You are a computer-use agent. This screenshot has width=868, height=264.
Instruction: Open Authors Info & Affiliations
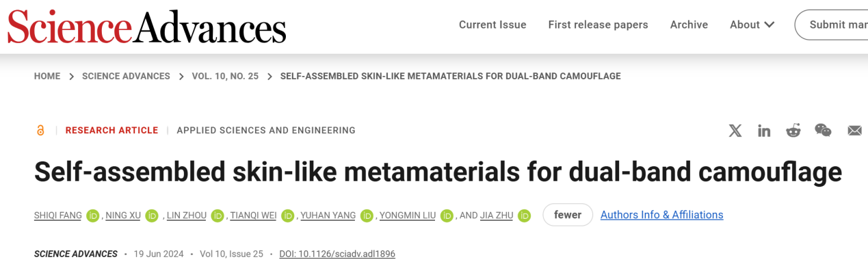click(661, 215)
